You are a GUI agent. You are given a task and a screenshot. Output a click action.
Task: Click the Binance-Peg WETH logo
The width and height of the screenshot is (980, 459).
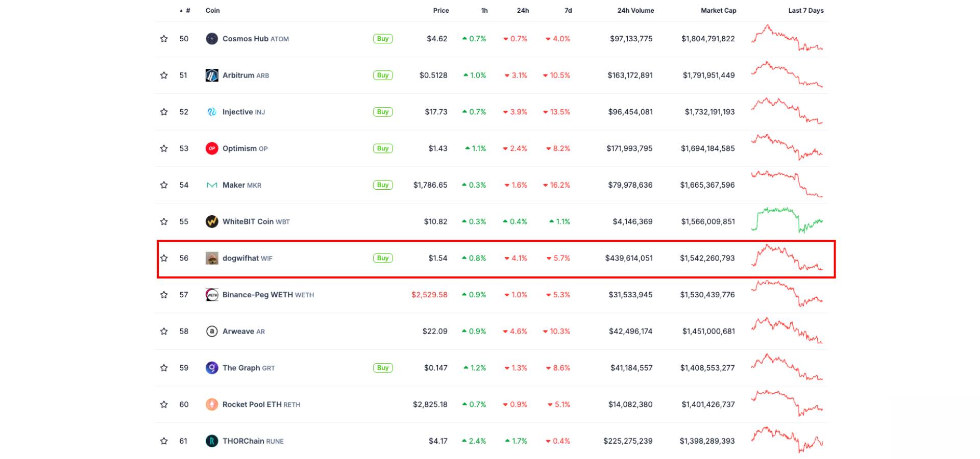pyautogui.click(x=212, y=295)
